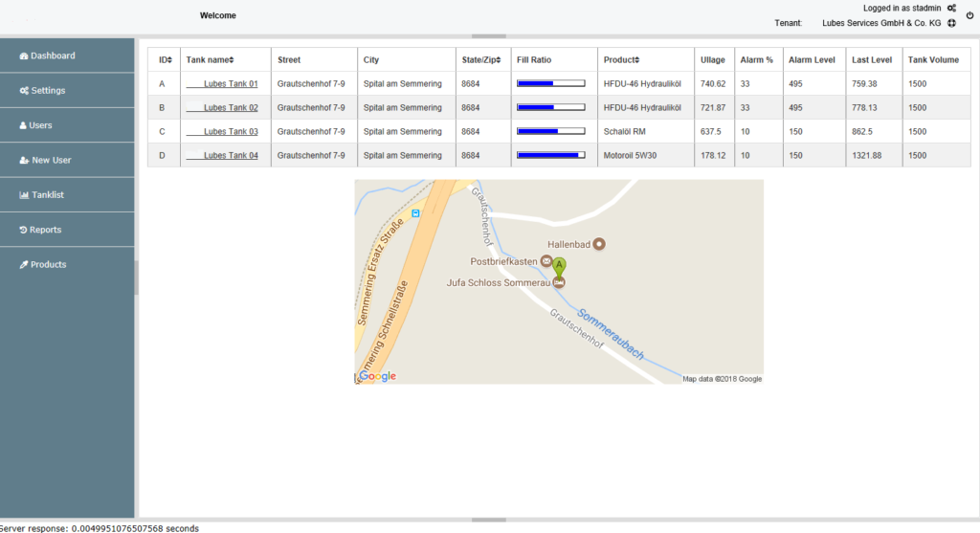Click the top panel splitter handle
The width and height of the screenshot is (980, 533).
[489, 36]
